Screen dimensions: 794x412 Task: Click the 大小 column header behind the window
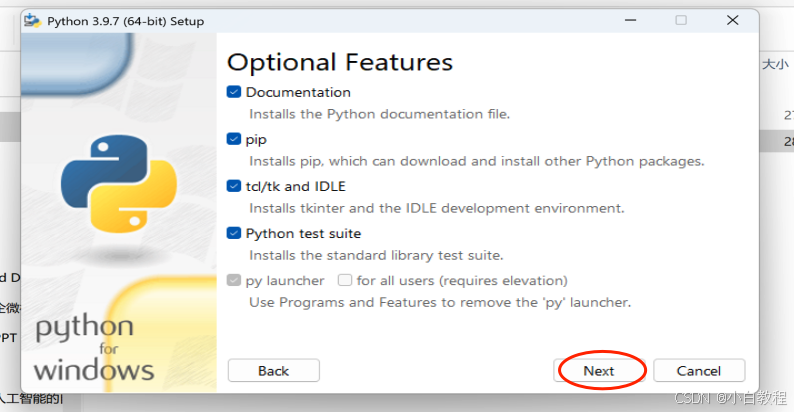click(775, 64)
